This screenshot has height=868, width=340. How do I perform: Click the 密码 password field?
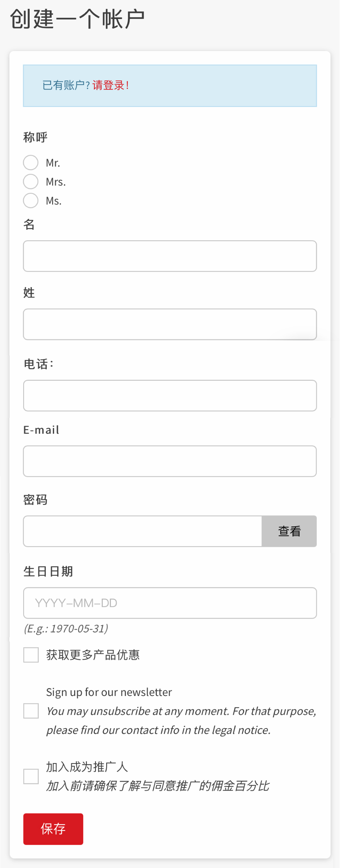pyautogui.click(x=143, y=531)
